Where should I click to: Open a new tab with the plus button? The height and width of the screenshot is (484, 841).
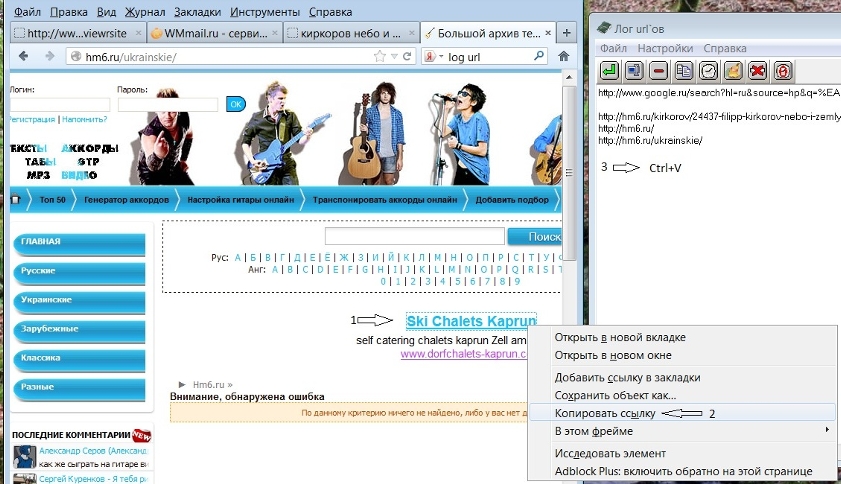(x=566, y=33)
